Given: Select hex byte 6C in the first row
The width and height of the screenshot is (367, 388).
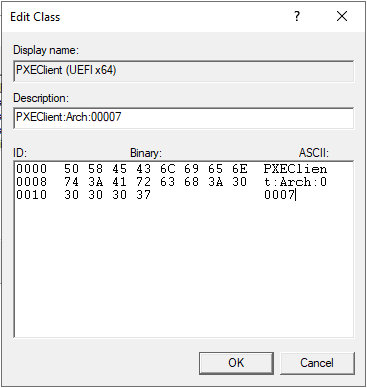Looking at the screenshot, I should [x=167, y=169].
